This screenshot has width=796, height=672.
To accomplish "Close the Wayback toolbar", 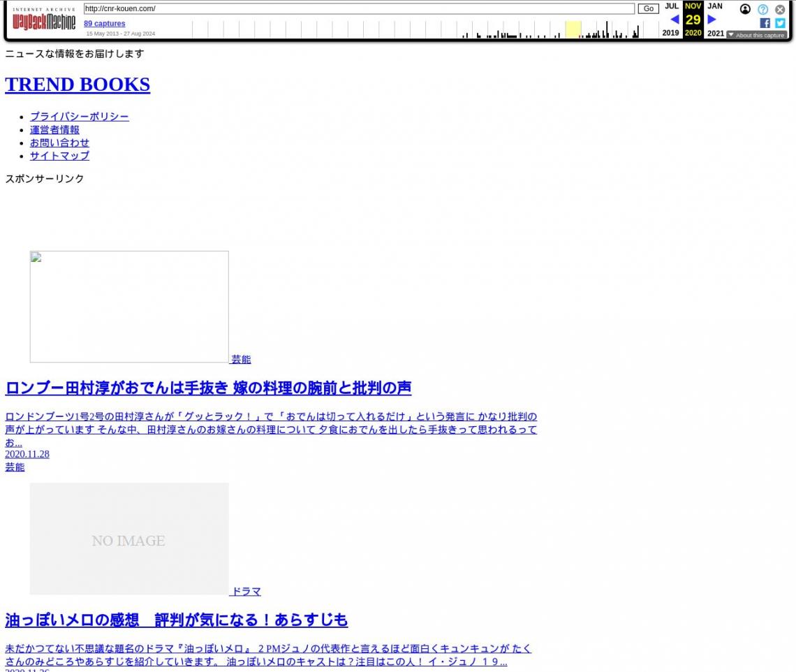I will point(780,9).
